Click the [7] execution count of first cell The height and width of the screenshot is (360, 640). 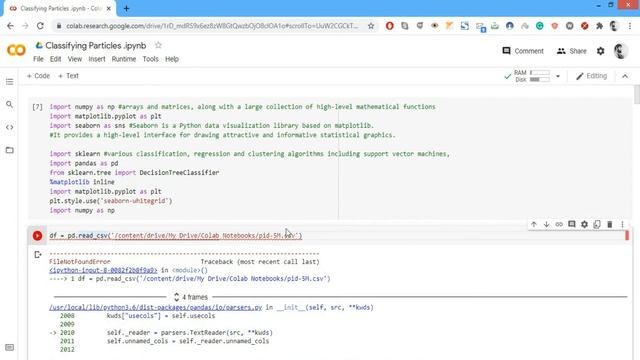click(x=37, y=107)
